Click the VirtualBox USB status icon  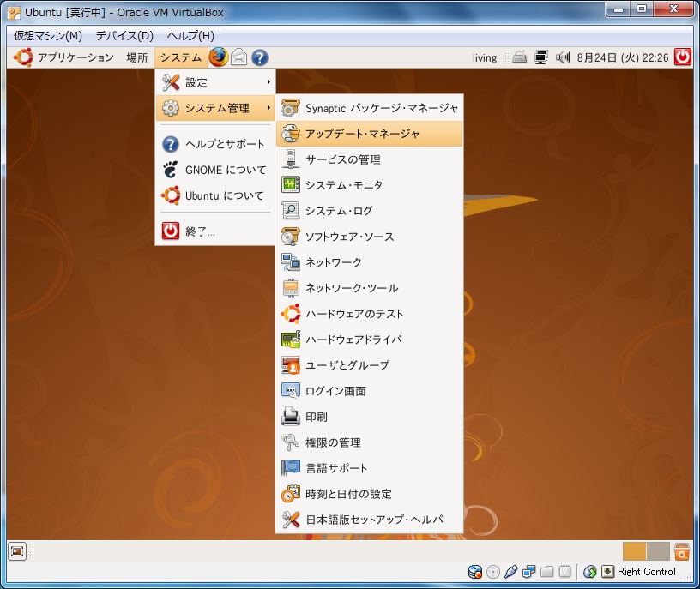(510, 572)
